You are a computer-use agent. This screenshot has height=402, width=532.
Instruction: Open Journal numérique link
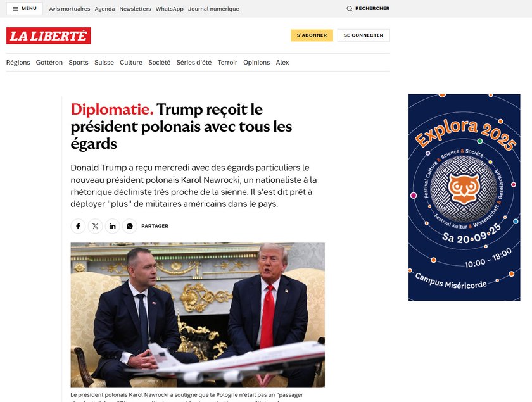(x=213, y=9)
